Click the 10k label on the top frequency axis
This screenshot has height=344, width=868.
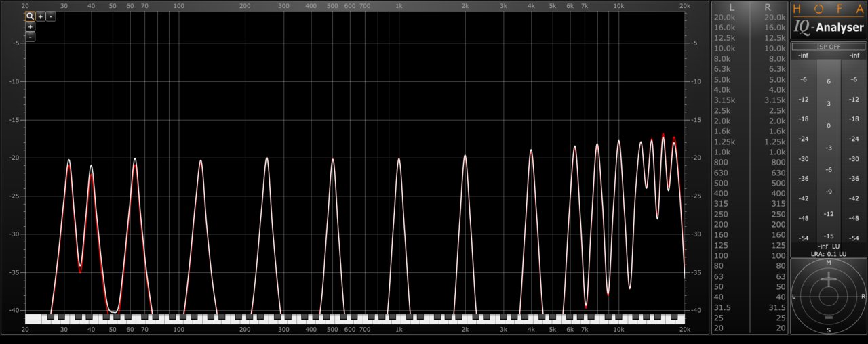[618, 6]
